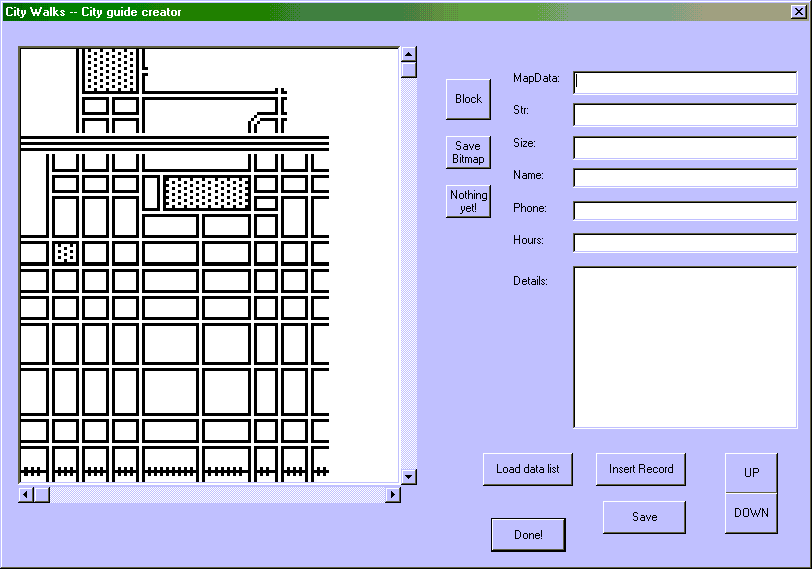Click the map's vertical scrollbar thumb
The height and width of the screenshot is (569, 812).
click(x=409, y=69)
